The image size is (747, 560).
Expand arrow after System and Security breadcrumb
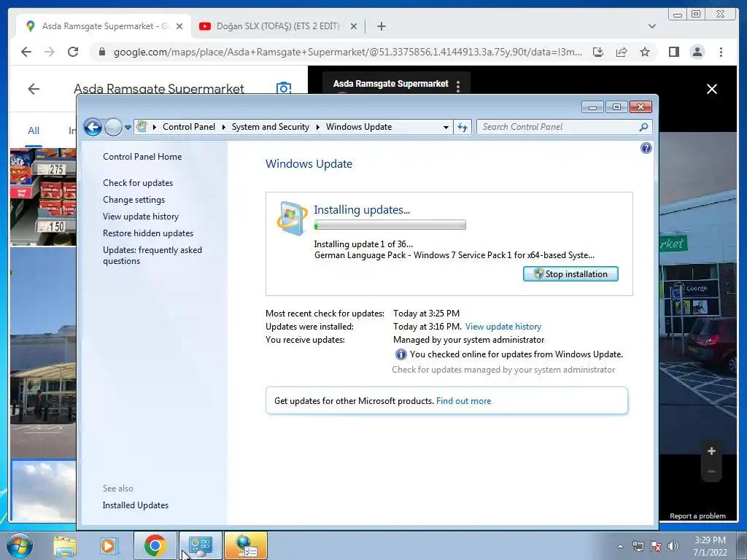coord(318,127)
